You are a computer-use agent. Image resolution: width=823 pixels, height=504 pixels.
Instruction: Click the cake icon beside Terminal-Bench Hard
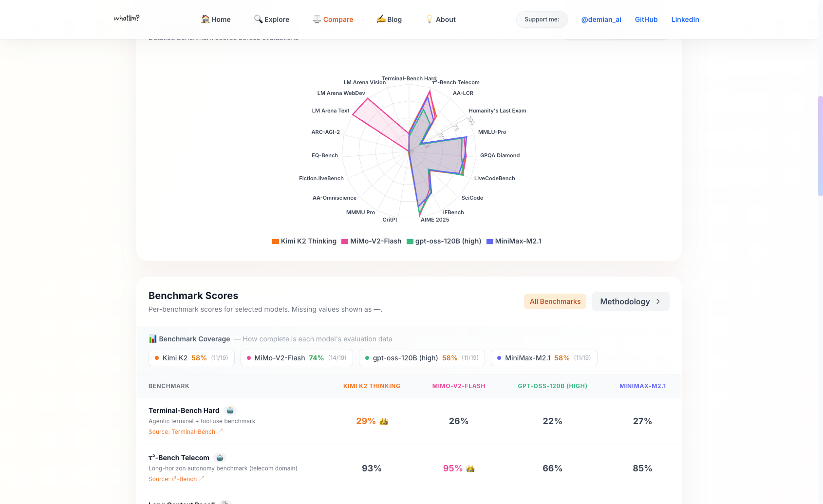pos(230,410)
